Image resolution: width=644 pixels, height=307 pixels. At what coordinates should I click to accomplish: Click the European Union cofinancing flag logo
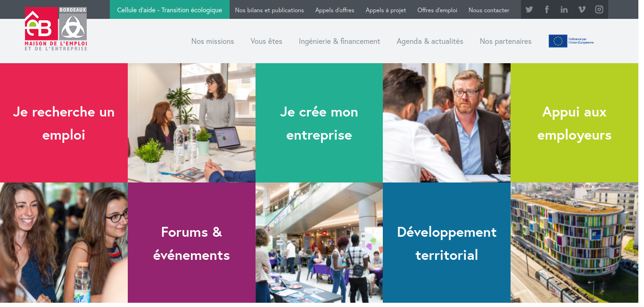pos(571,41)
